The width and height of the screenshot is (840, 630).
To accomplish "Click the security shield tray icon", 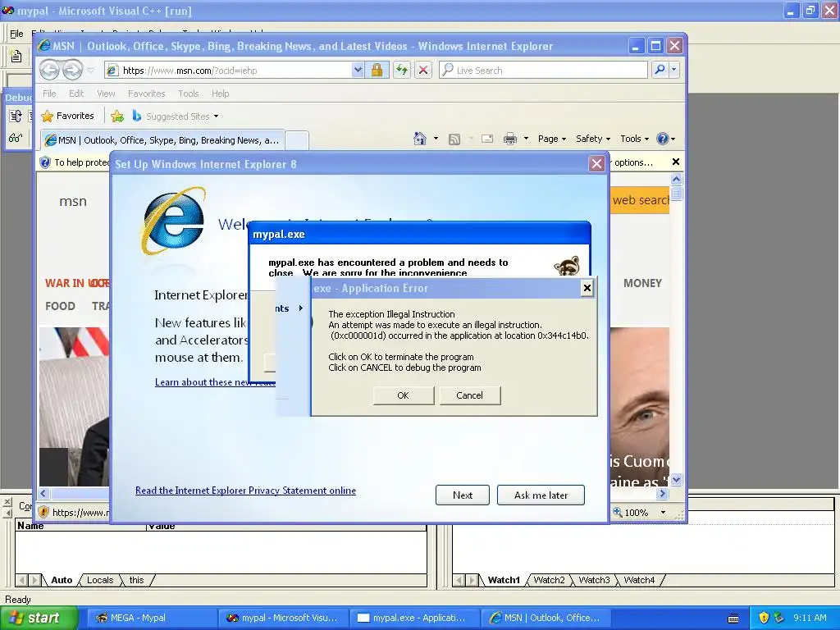I will pos(764,618).
